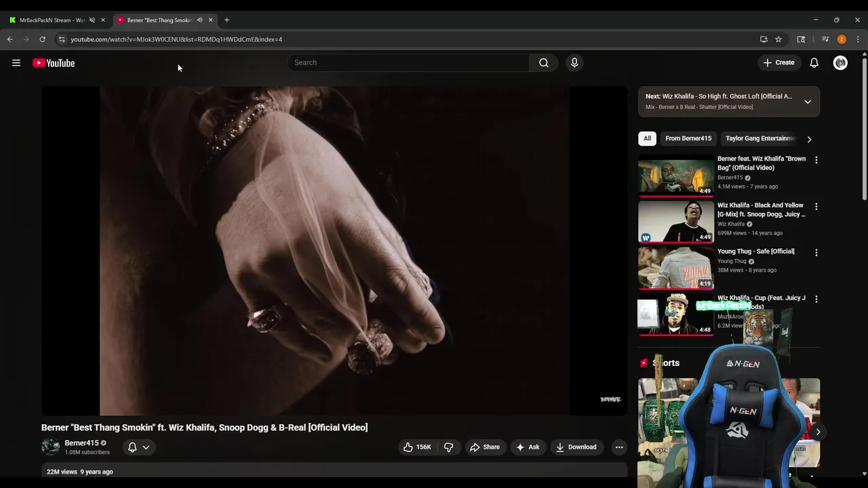
Task: Click the search magnifier button
Action: (544, 63)
